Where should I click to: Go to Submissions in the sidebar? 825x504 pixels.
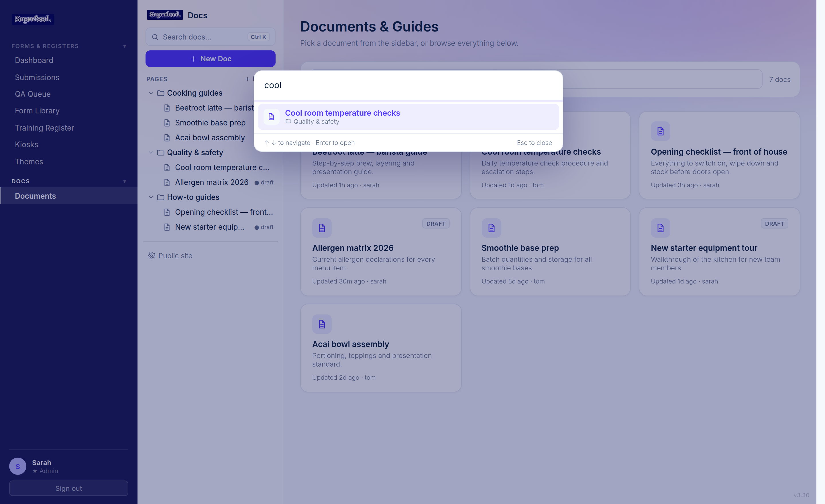point(69,77)
